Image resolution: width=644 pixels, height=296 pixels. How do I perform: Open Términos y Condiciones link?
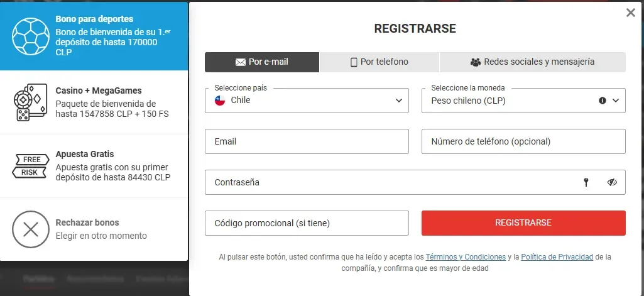point(466,257)
